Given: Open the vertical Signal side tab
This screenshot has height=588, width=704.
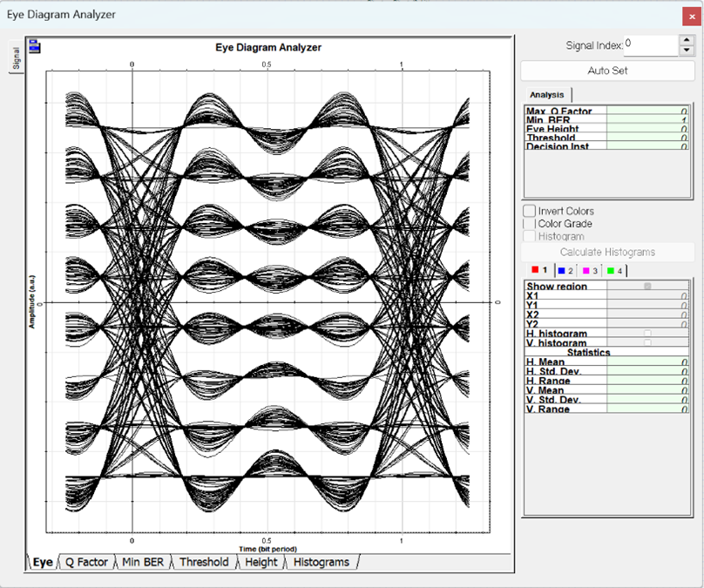Looking at the screenshot, I should click(17, 57).
